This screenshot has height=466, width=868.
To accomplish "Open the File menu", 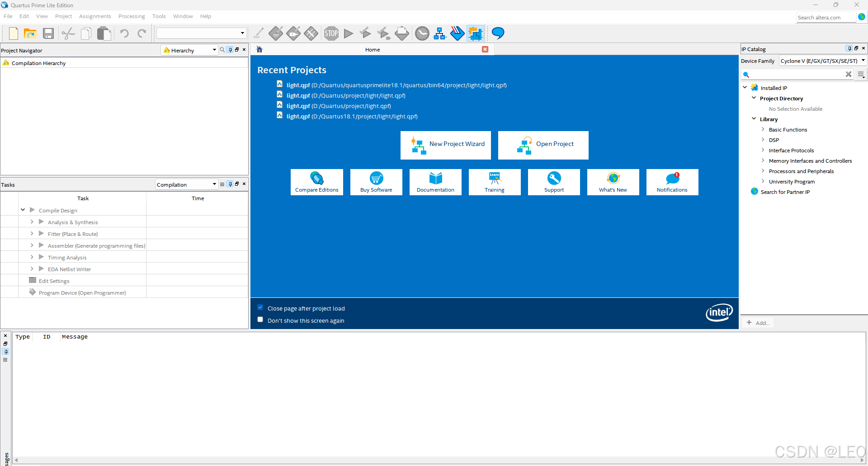I will point(8,16).
